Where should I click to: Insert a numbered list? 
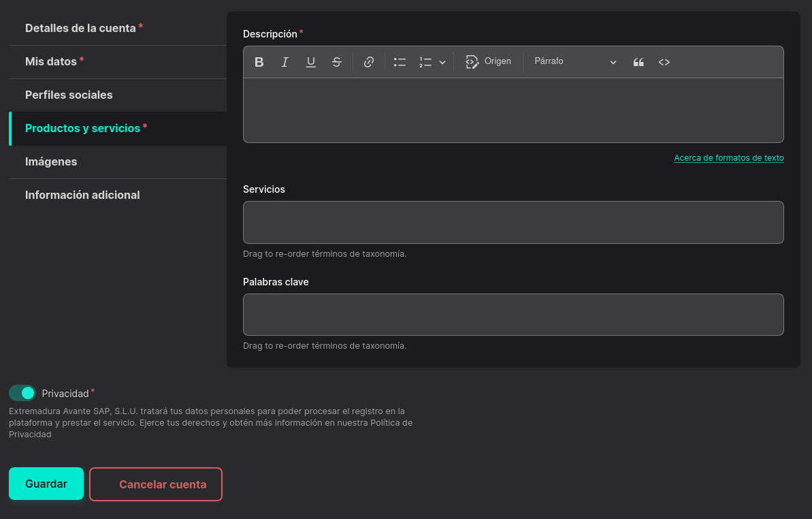point(425,62)
